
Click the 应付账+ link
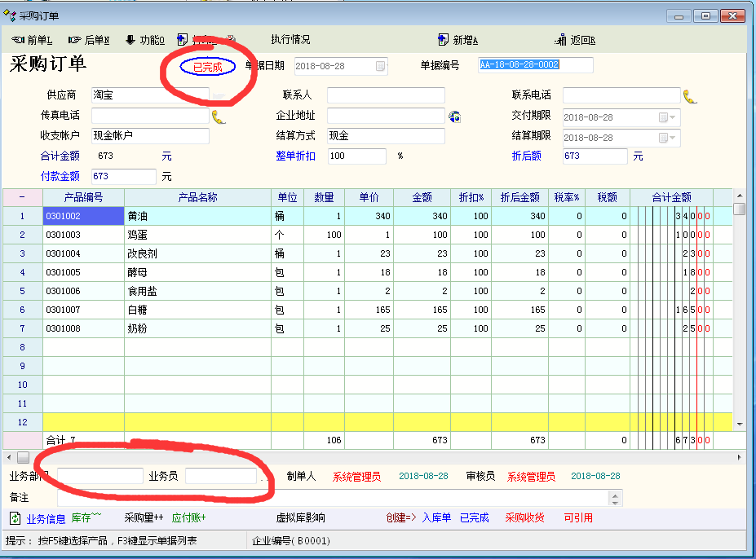[188, 517]
